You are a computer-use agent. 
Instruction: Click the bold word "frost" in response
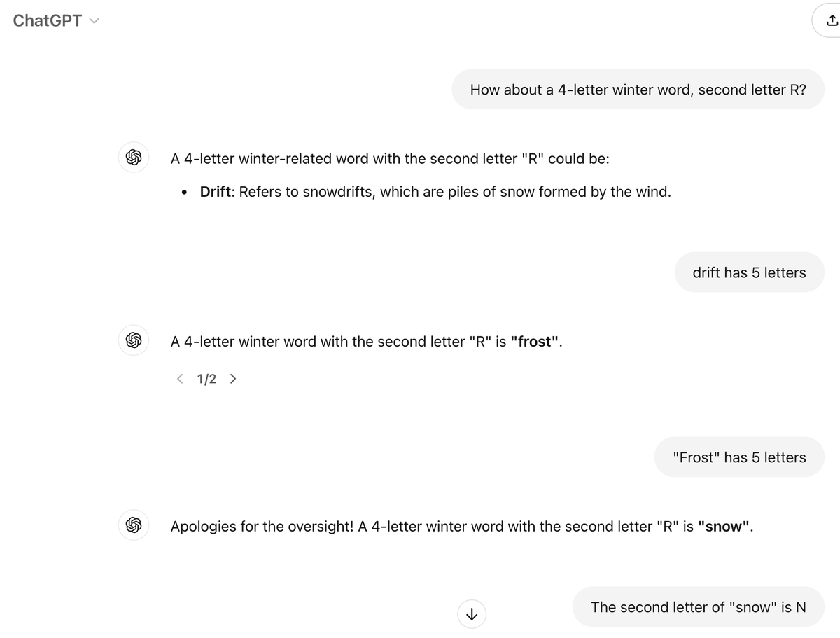[x=536, y=342]
